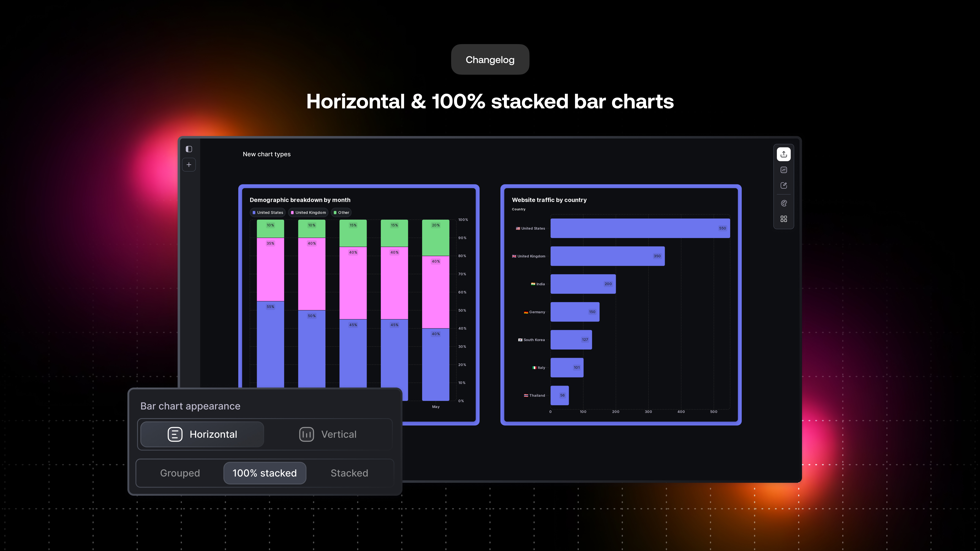Click the Horizontal bars icon

(x=175, y=434)
